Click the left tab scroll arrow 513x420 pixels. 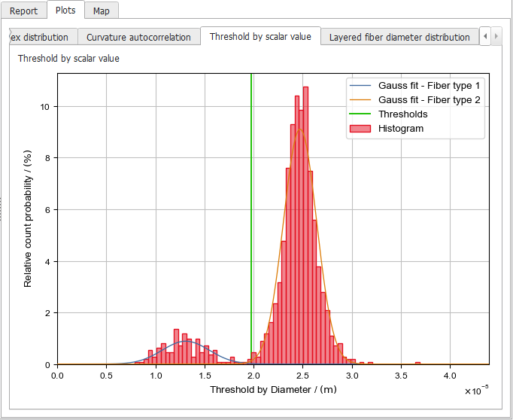[485, 36]
